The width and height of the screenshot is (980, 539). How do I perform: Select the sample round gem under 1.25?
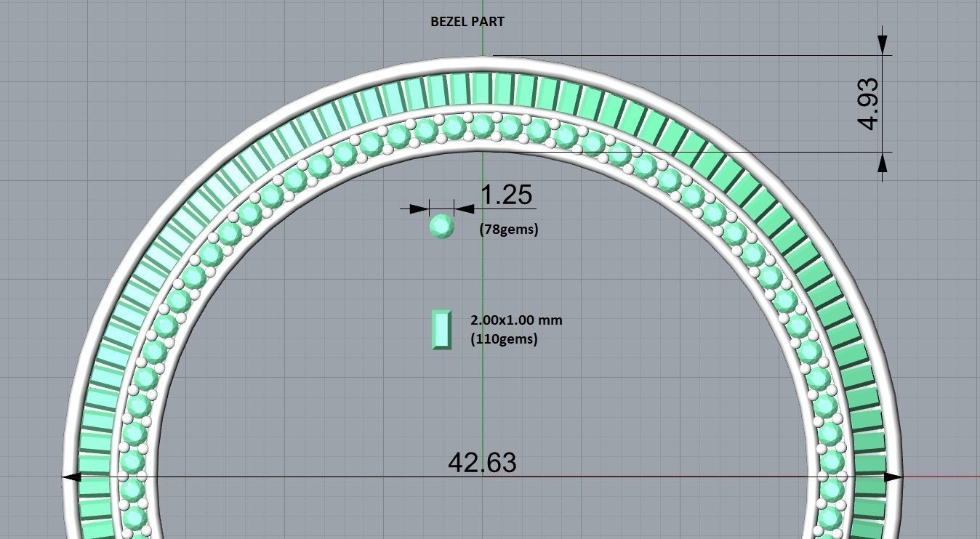[x=442, y=227]
